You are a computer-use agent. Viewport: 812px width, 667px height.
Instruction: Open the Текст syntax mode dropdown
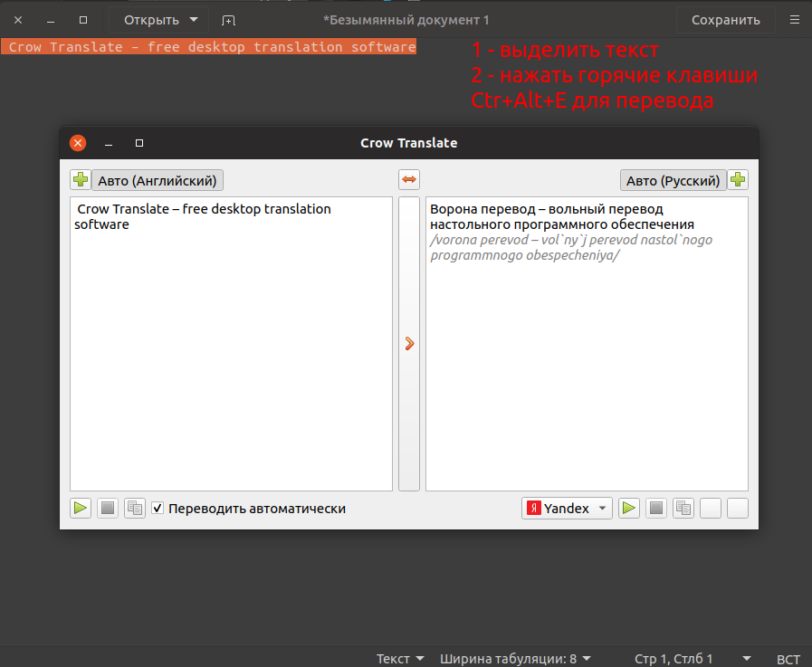pyautogui.click(x=400, y=658)
